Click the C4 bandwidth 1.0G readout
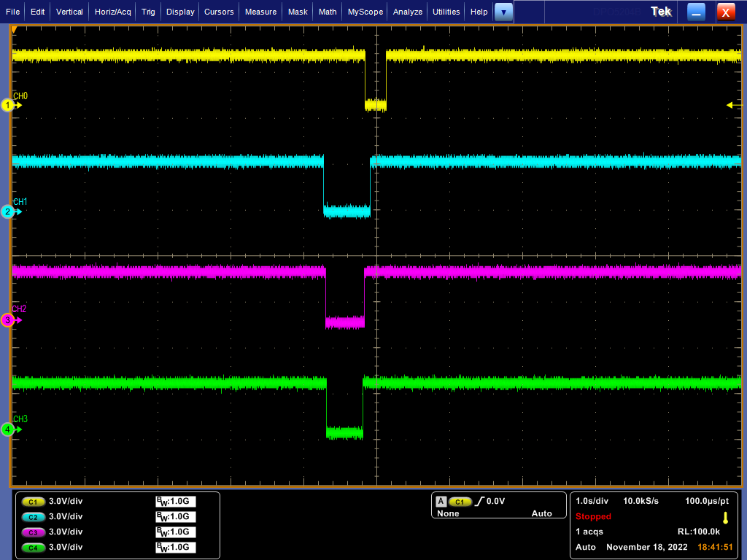 [x=176, y=547]
